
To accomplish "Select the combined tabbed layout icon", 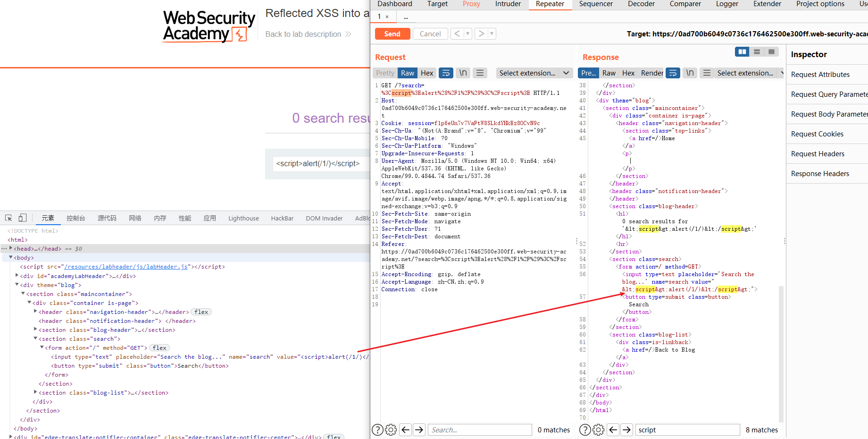I will (771, 51).
